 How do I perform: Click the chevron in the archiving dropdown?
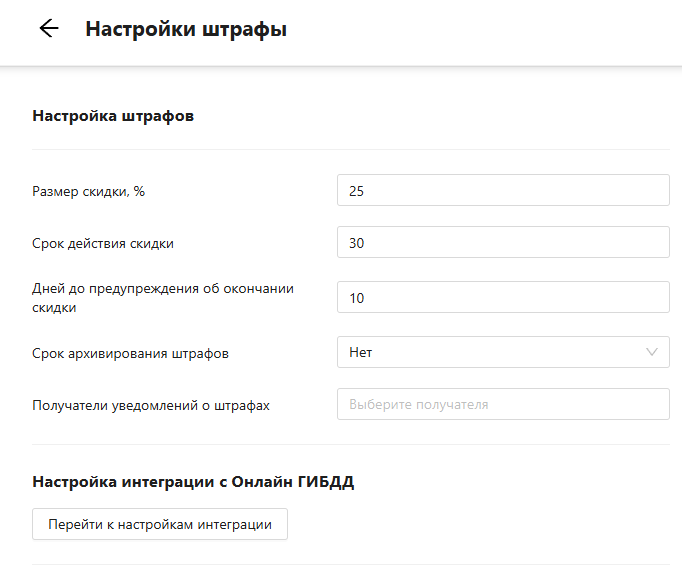click(x=652, y=352)
